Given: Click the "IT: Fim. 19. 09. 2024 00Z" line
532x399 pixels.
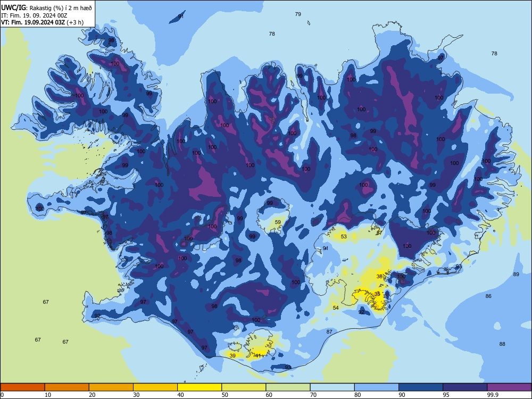Looking at the screenshot, I should (34, 15).
